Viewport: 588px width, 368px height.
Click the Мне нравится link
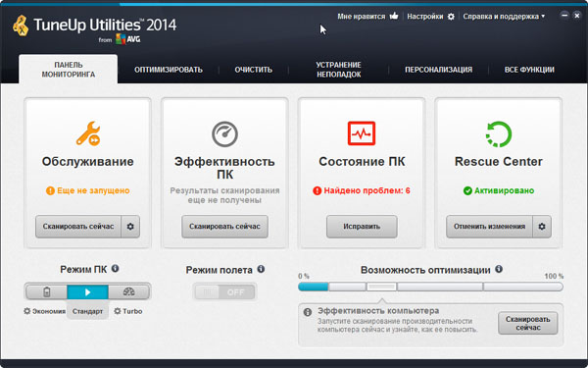361,17
